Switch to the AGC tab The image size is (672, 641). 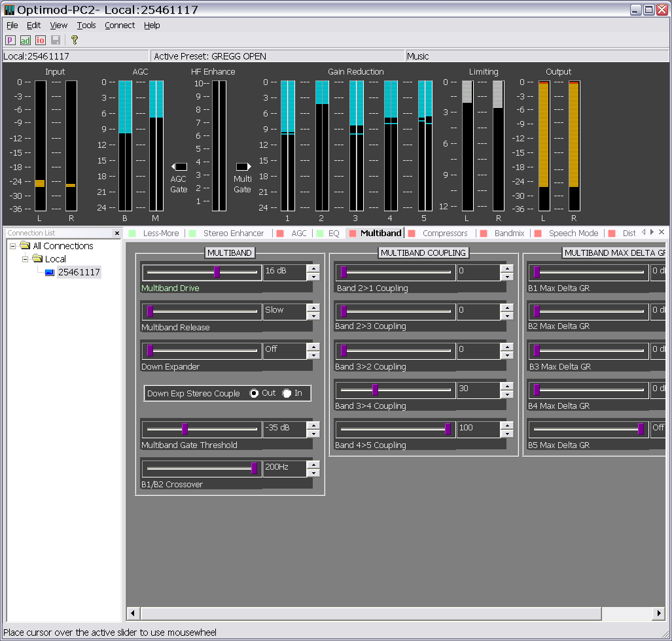tap(299, 233)
